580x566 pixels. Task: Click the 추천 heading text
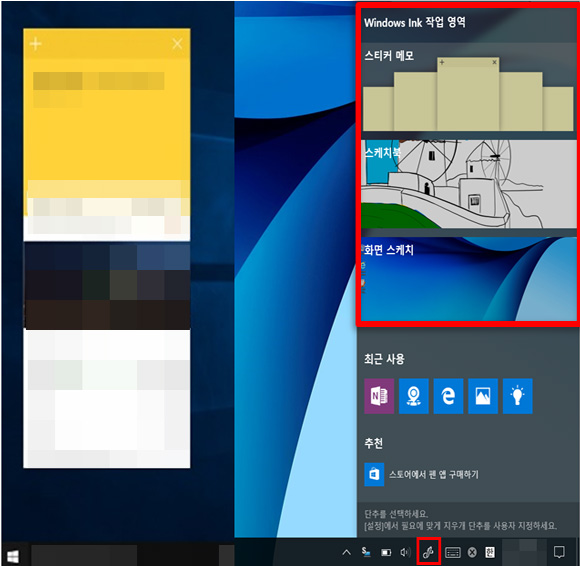[x=374, y=443]
